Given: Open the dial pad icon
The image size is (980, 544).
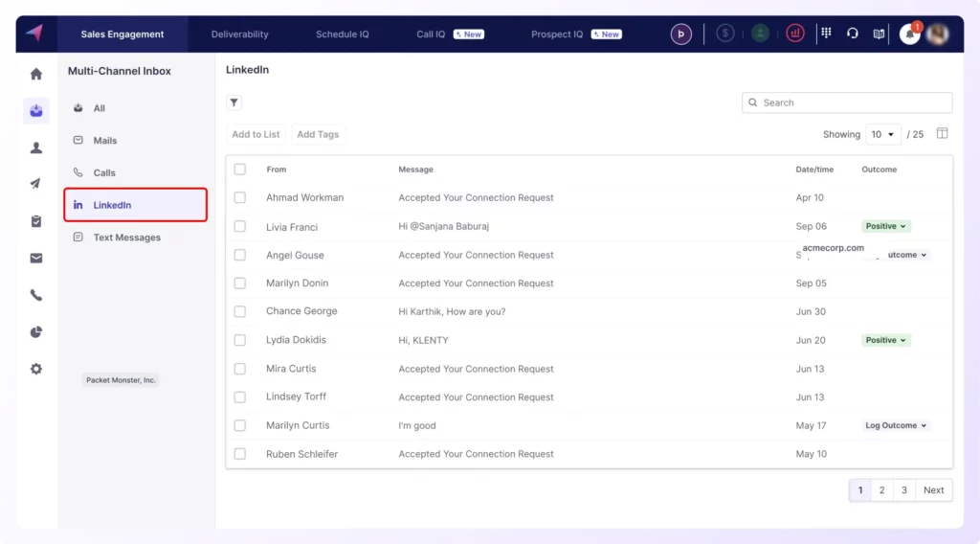Looking at the screenshot, I should coord(826,34).
